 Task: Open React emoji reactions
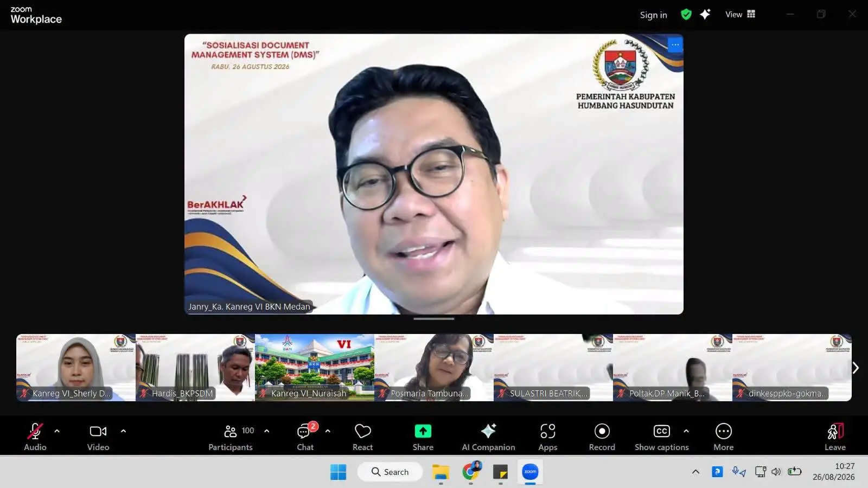362,436
